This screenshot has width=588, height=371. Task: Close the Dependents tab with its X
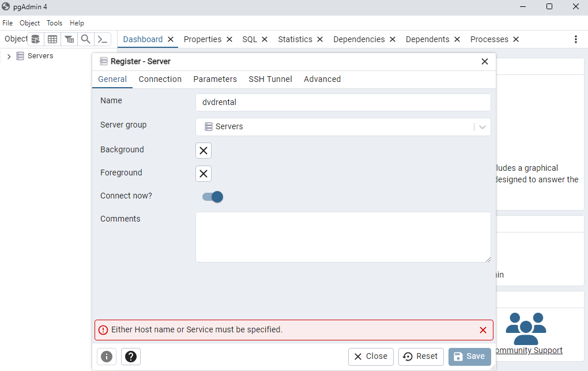pyautogui.click(x=457, y=39)
